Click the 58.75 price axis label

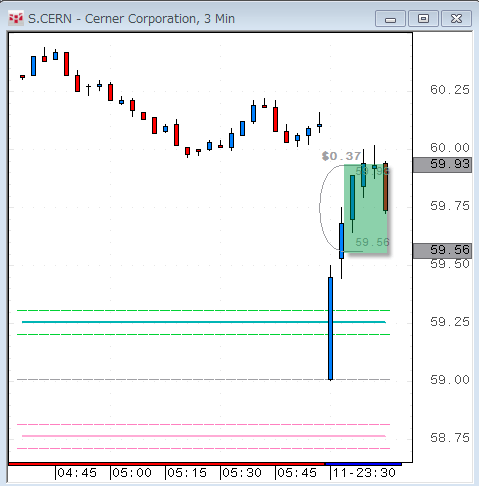pyautogui.click(x=450, y=438)
